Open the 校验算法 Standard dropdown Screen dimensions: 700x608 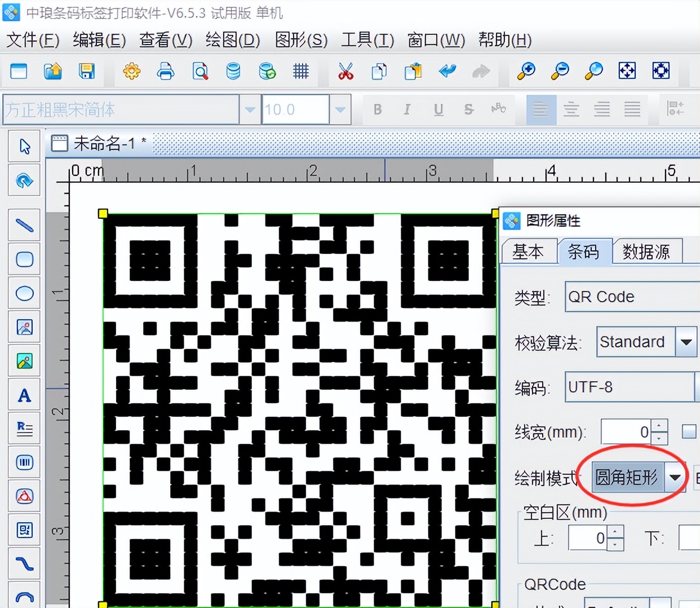[686, 342]
